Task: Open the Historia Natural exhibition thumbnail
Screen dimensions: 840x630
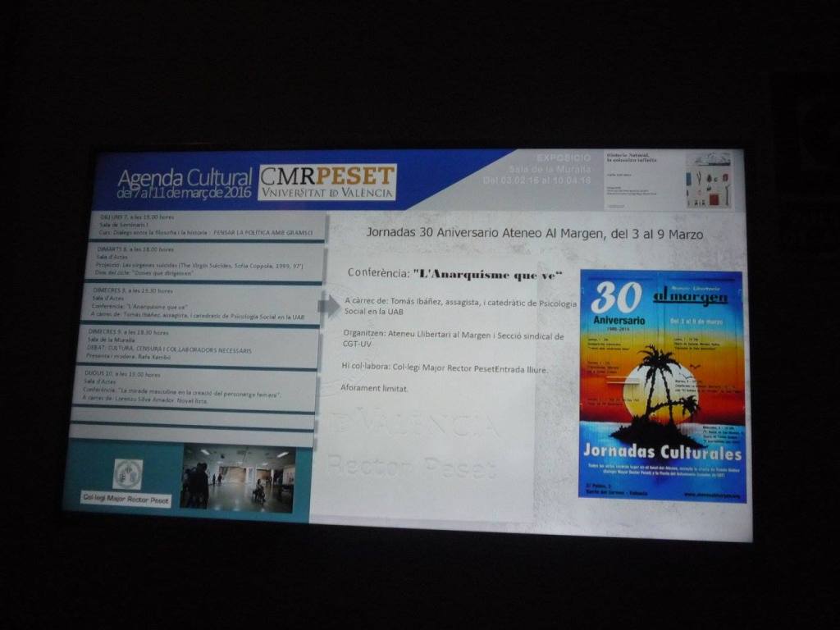Action: pos(643,179)
